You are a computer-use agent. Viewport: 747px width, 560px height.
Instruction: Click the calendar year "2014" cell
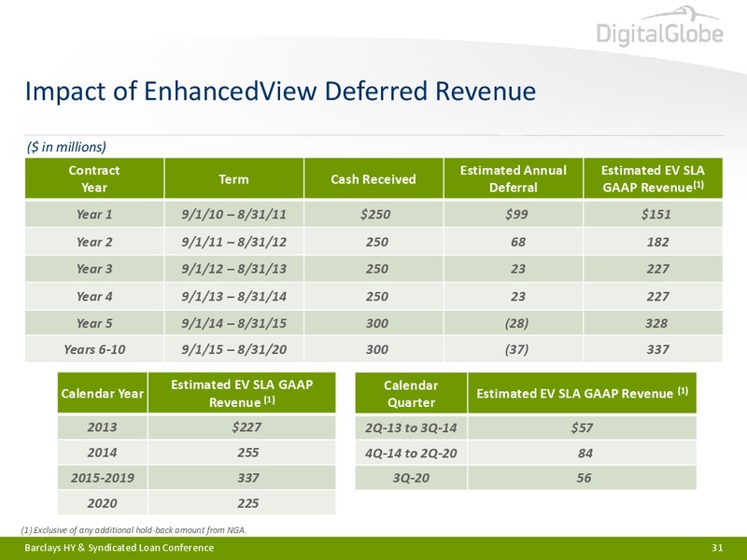(102, 453)
